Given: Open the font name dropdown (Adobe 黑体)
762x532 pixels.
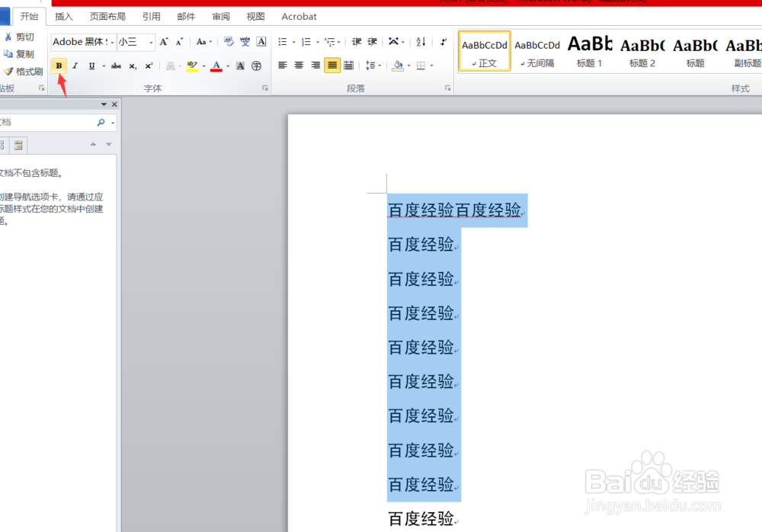Looking at the screenshot, I should pos(112,43).
